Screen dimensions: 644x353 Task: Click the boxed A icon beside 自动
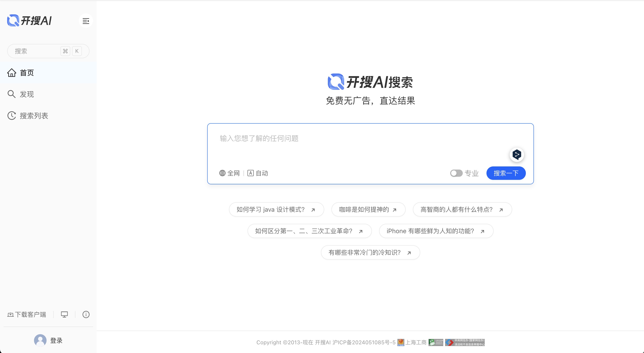250,173
